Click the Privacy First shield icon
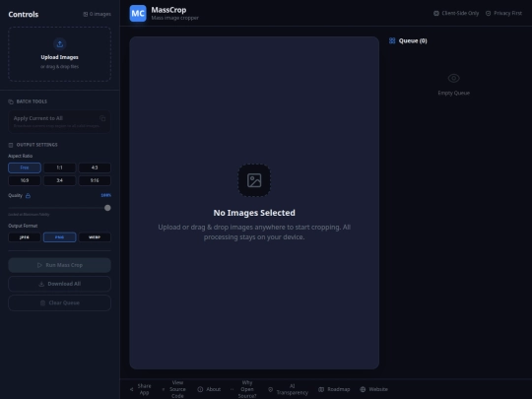Screen dimensions: 532x399 489,13
